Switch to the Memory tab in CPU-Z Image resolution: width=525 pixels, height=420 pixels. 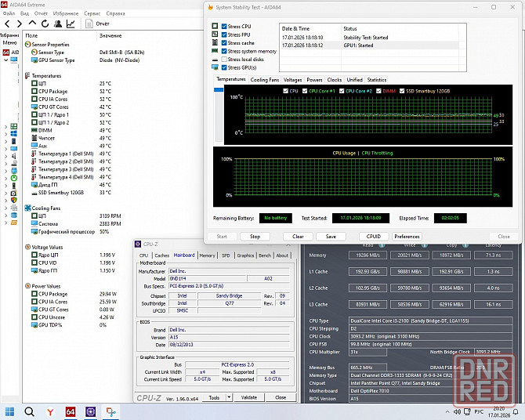click(207, 255)
